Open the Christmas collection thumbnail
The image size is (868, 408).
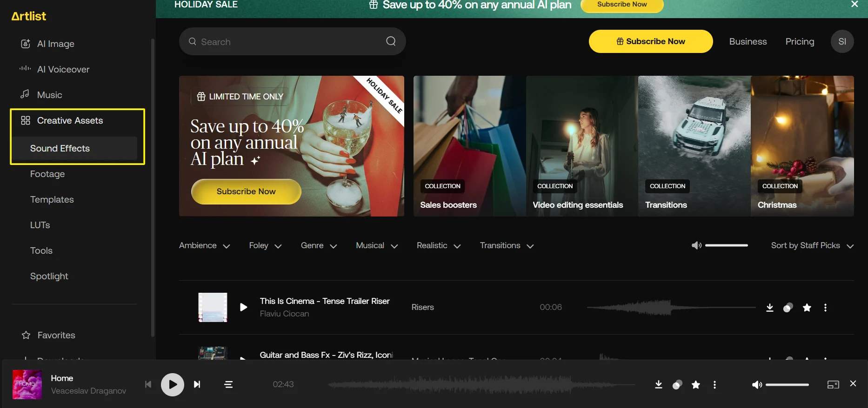[802, 146]
